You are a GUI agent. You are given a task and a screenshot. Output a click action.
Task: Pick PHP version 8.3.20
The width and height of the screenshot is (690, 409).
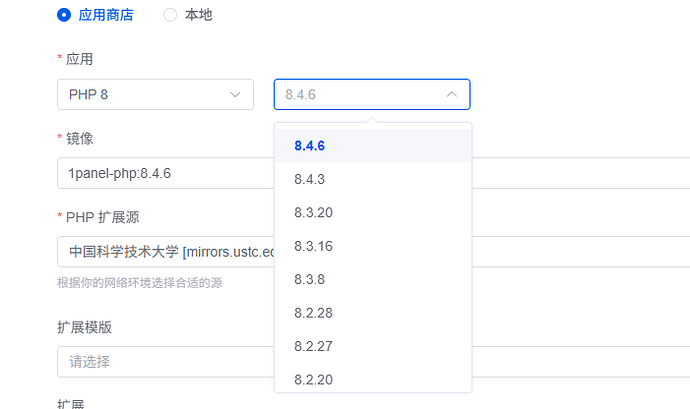tap(373, 213)
